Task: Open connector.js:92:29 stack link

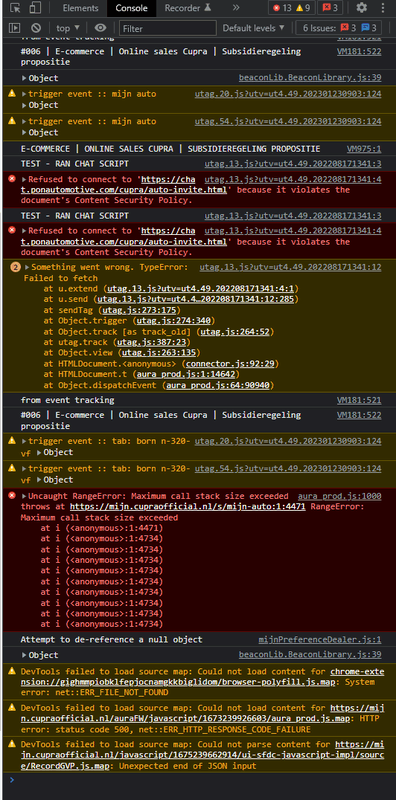Action: [x=230, y=364]
